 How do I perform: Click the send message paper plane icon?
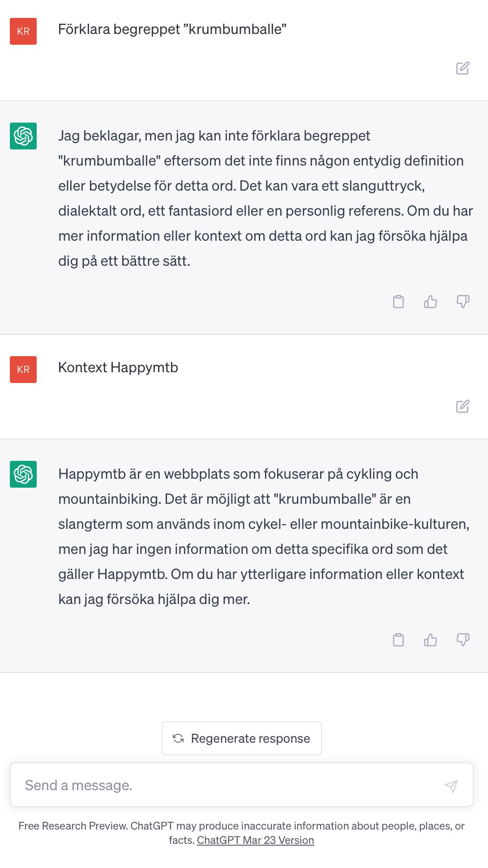(x=451, y=786)
